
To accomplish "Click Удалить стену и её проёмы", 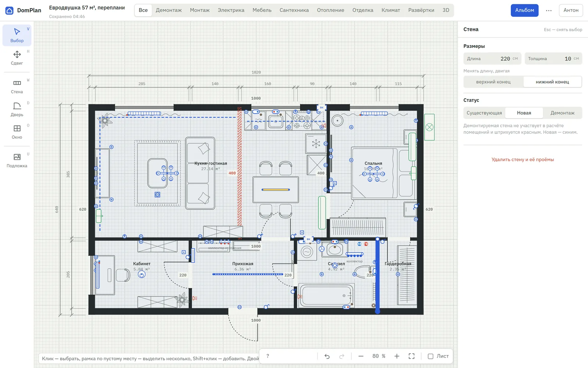I will [x=523, y=159].
